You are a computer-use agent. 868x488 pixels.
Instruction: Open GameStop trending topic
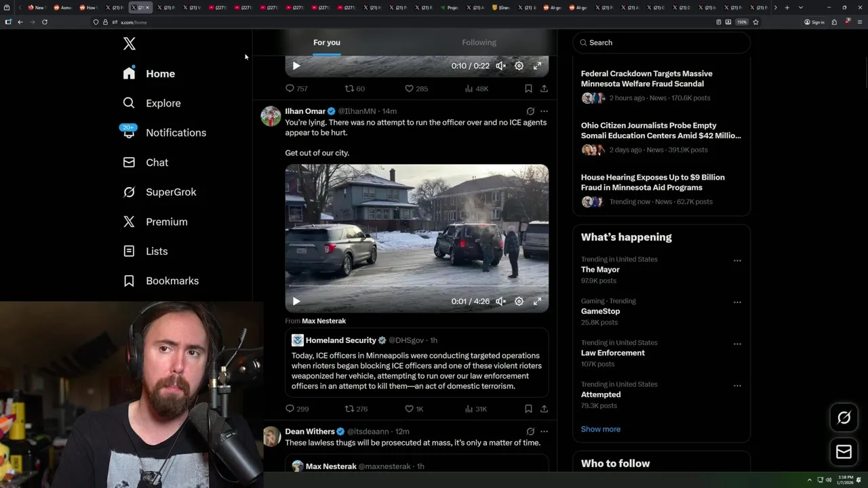600,311
